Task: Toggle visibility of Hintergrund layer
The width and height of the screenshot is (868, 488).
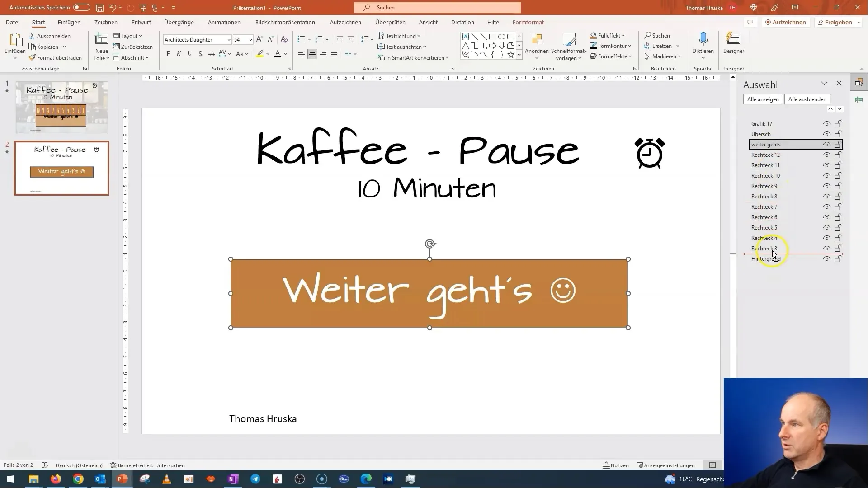Action: pyautogui.click(x=826, y=258)
